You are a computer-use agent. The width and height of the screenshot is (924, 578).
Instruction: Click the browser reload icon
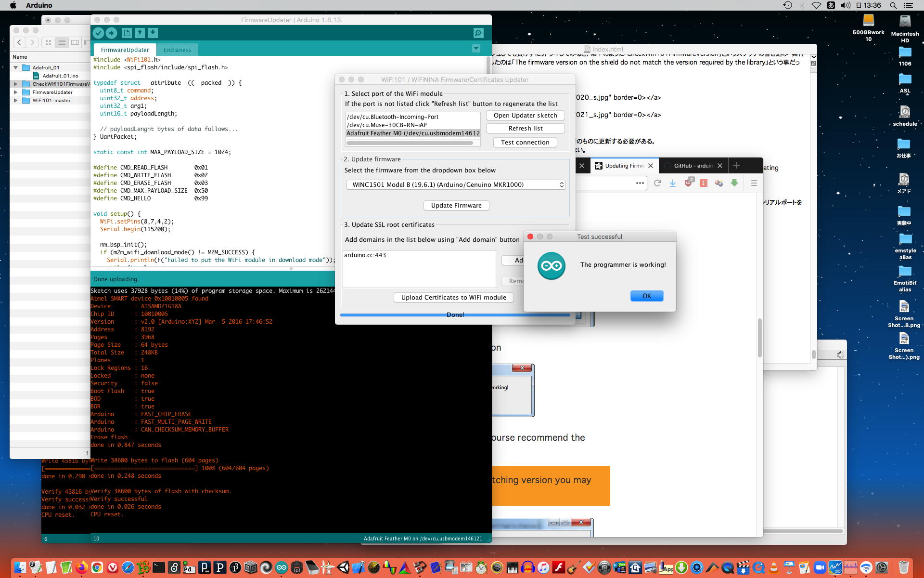[657, 183]
